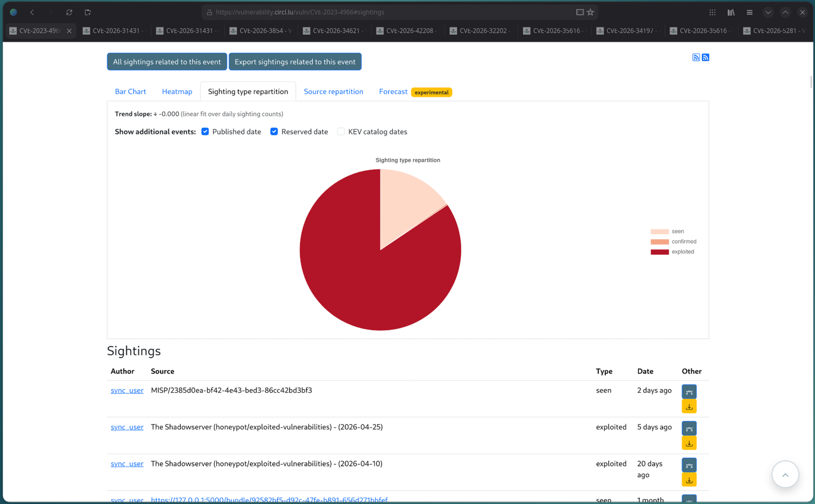Click Export sightings related to this event
Viewport: 815px width, 504px height.
point(295,62)
